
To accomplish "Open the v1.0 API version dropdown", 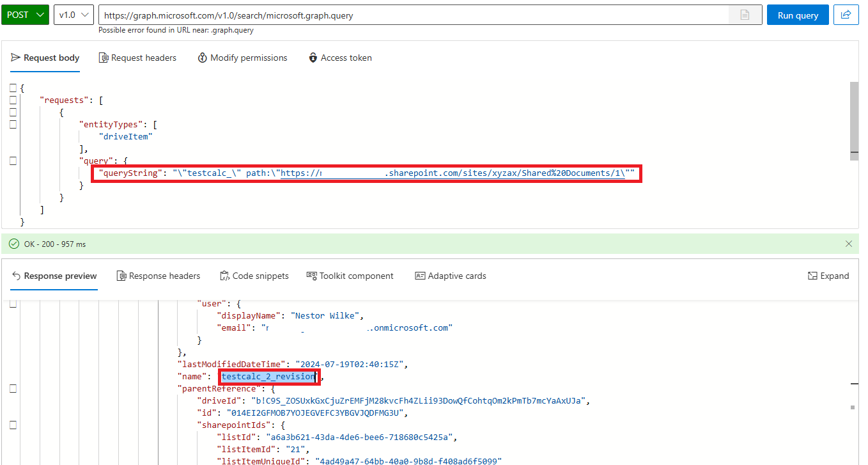I will 74,15.
